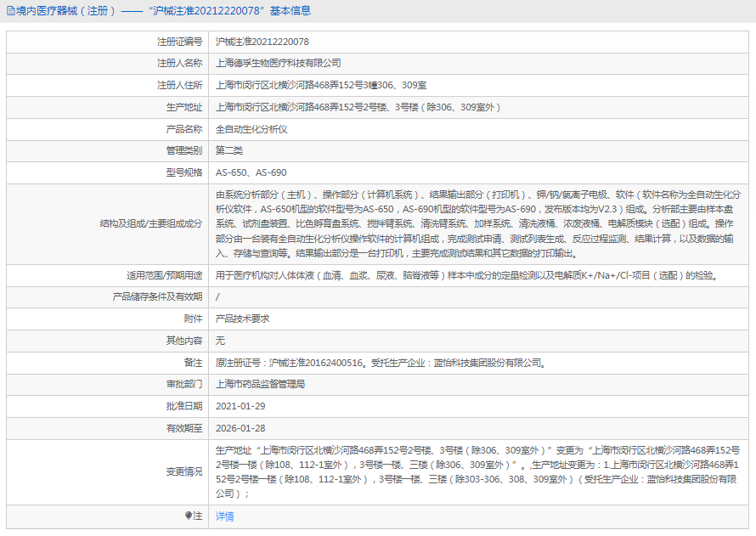Select the title text 沪械注准20212220078 基本信息

pyautogui.click(x=232, y=10)
